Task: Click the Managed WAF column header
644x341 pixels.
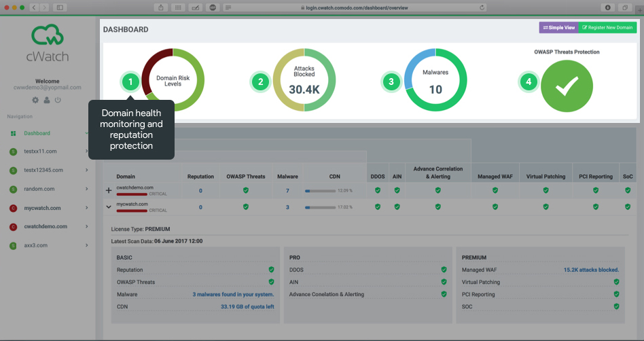Action: 495,177
